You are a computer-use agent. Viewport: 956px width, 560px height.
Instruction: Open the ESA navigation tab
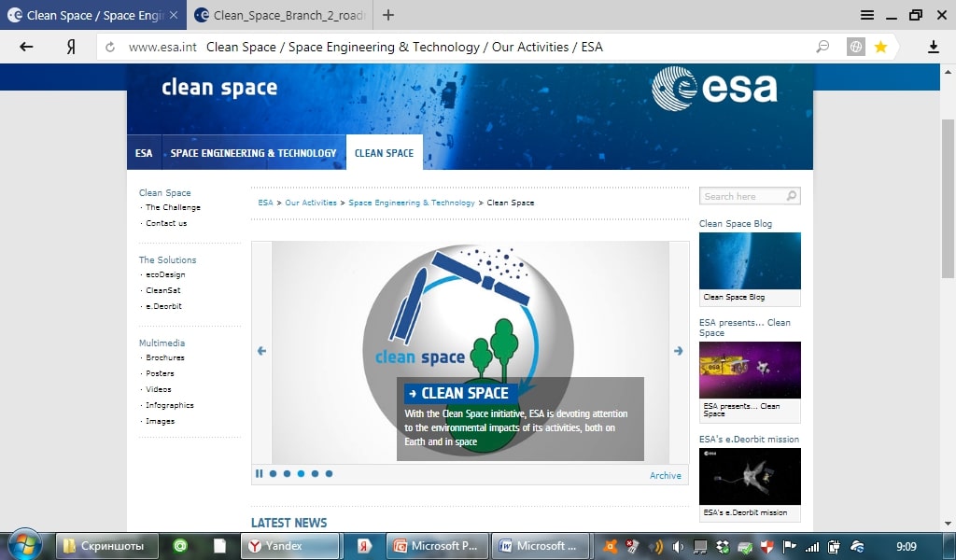144,153
